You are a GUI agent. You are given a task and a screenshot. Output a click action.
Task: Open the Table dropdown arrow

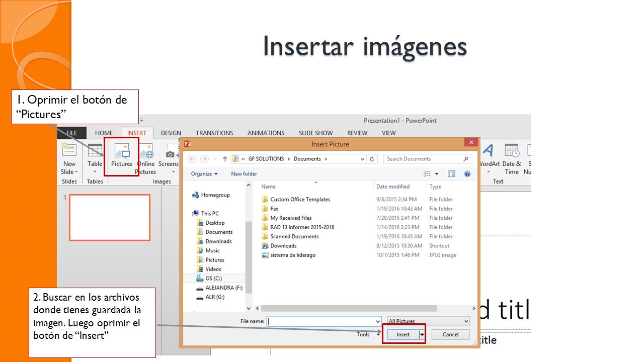(x=95, y=172)
